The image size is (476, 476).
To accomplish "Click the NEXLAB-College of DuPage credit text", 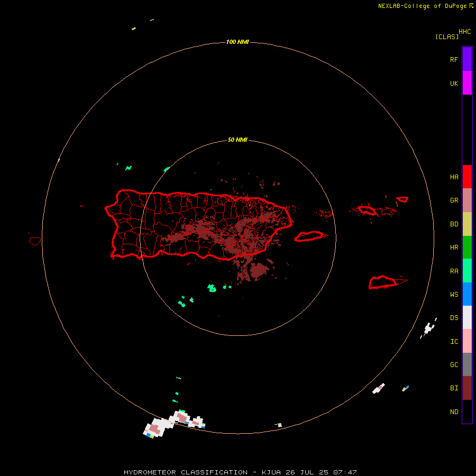I will click(x=422, y=6).
